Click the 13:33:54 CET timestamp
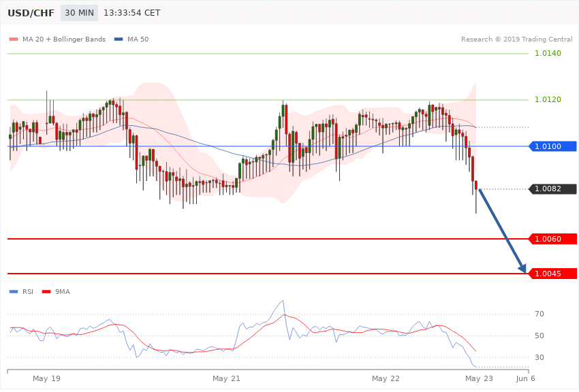Viewport: 579px width, 392px height. pyautogui.click(x=132, y=13)
